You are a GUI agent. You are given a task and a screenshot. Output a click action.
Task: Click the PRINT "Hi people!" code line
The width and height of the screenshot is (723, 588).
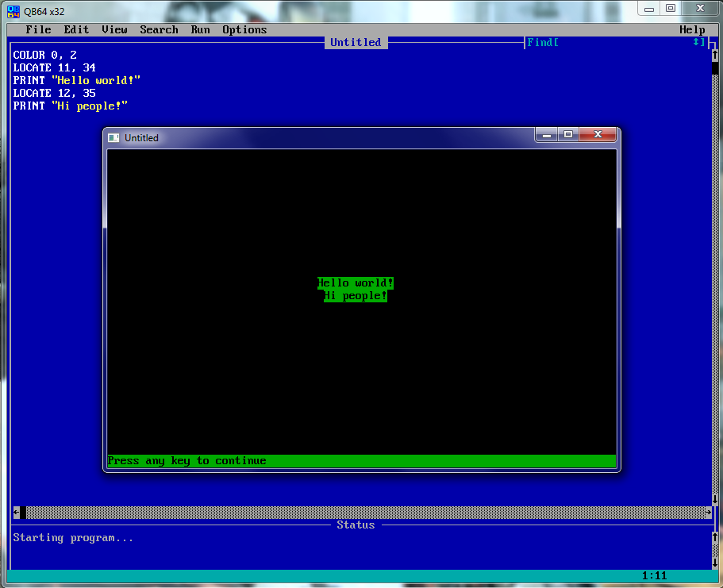pos(70,106)
